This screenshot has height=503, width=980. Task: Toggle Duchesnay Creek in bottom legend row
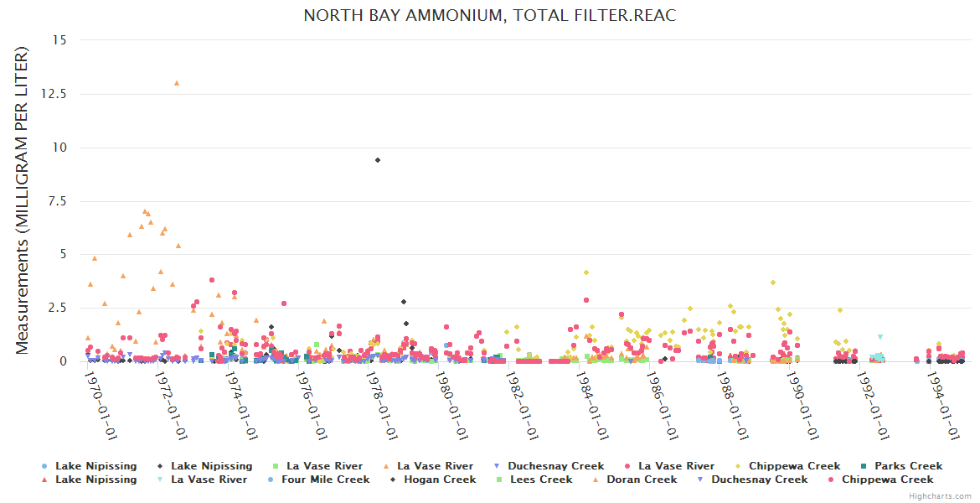tap(759, 480)
